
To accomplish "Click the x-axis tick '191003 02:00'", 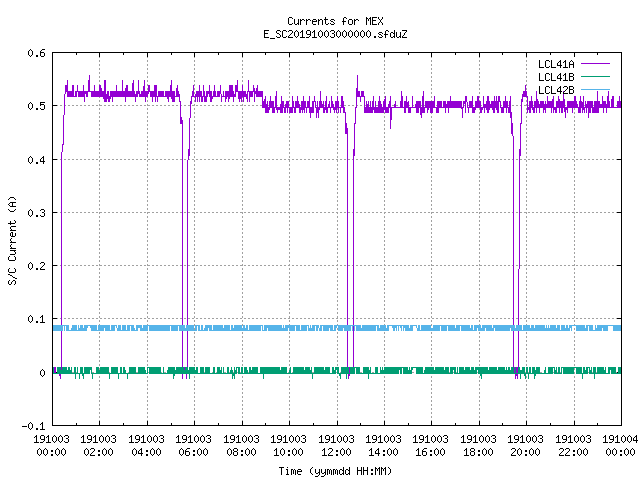I will [x=98, y=445].
